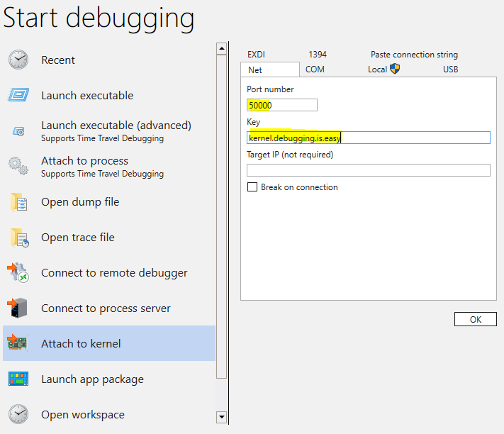Click the scrollbar down arrow
504x434 pixels.
point(221,417)
